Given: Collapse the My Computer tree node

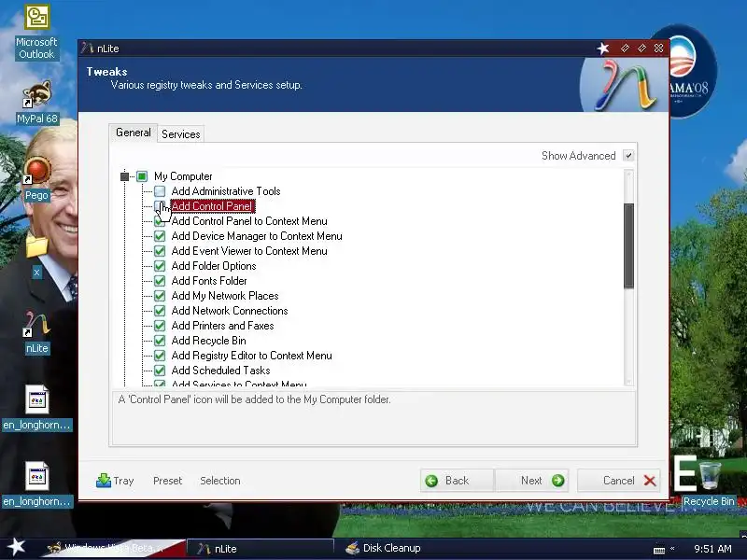Looking at the screenshot, I should pyautogui.click(x=124, y=176).
